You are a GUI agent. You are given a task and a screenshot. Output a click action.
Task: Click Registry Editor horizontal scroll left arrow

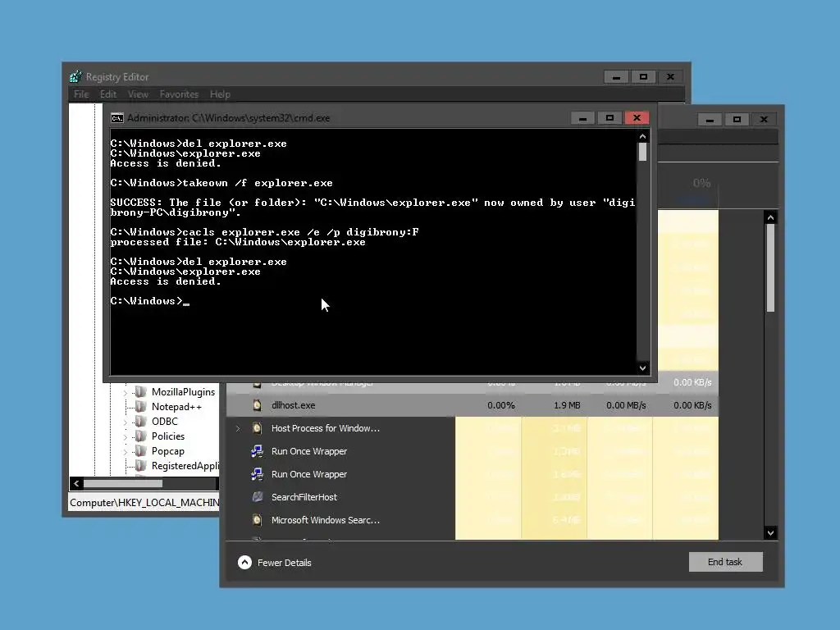[76, 484]
